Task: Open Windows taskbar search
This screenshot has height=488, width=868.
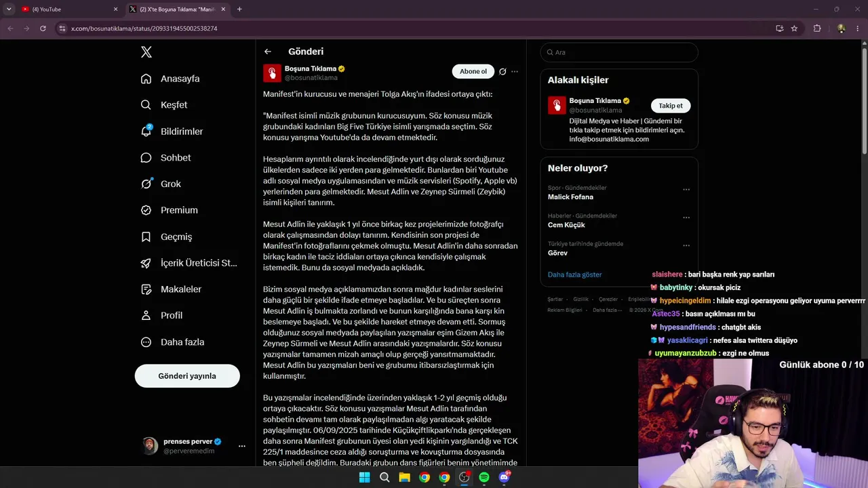Action: [384, 477]
